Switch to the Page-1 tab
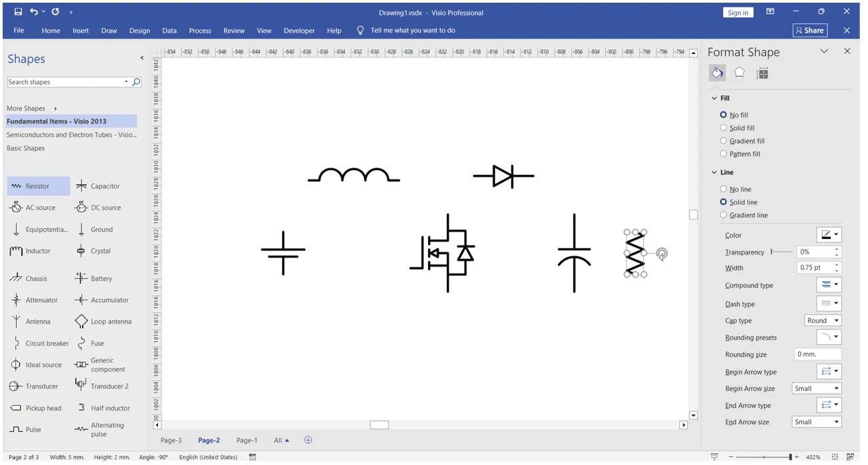 247,440
